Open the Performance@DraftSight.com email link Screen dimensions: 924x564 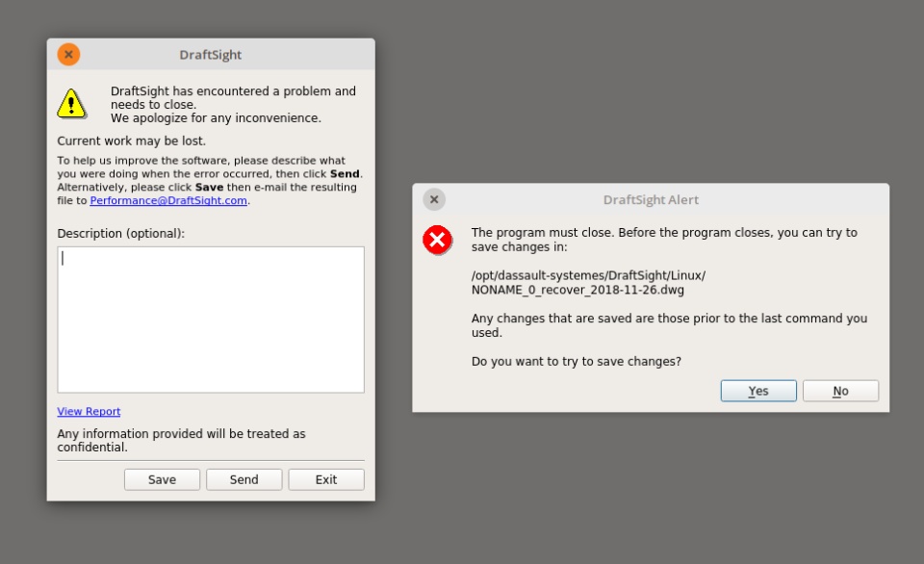[168, 200]
